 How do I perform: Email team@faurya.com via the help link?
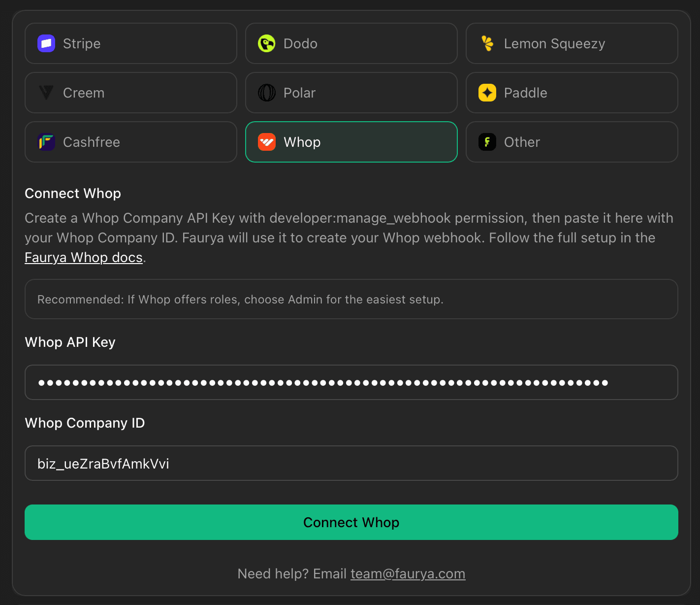(408, 574)
